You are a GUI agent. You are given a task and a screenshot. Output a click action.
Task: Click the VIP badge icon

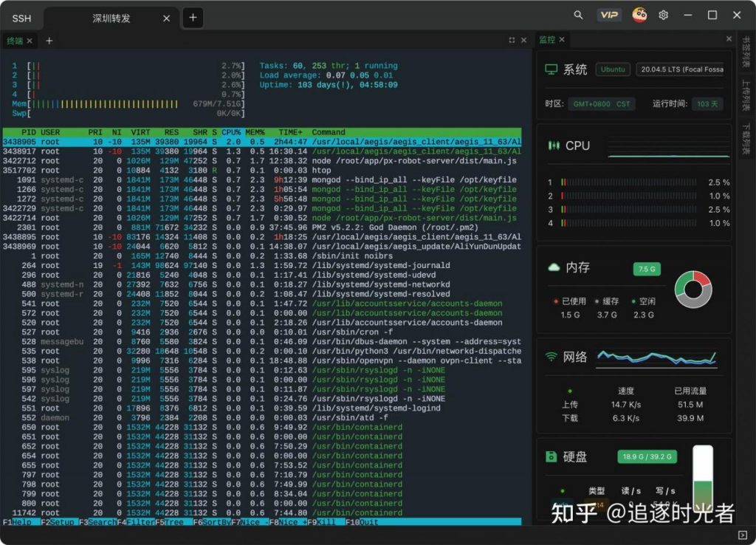(609, 15)
